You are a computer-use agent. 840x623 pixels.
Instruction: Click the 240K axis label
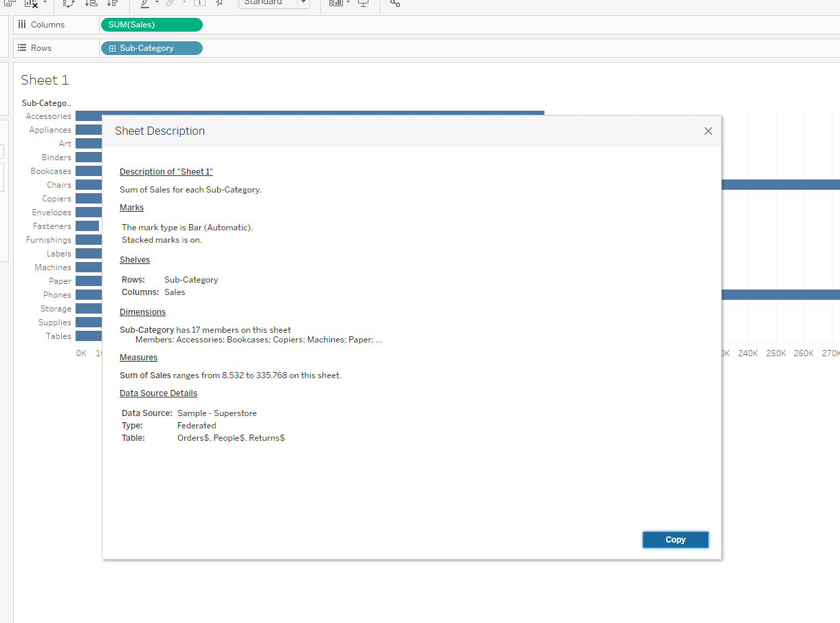(x=748, y=353)
